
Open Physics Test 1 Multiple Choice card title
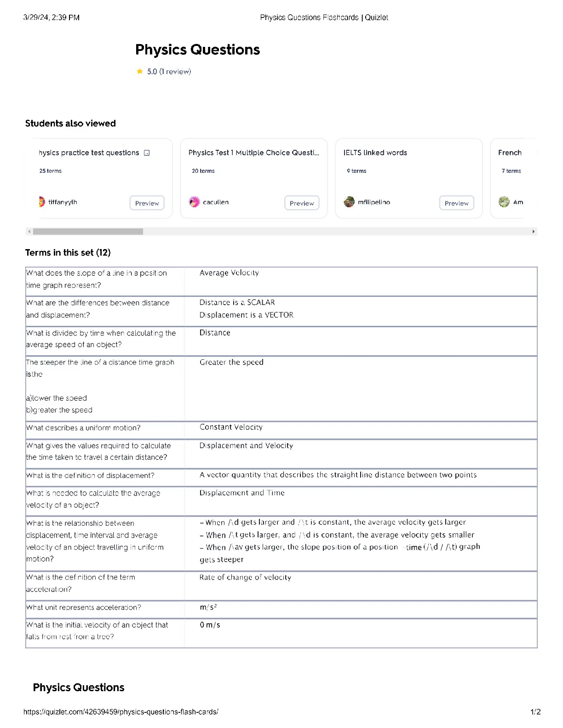tap(253, 153)
